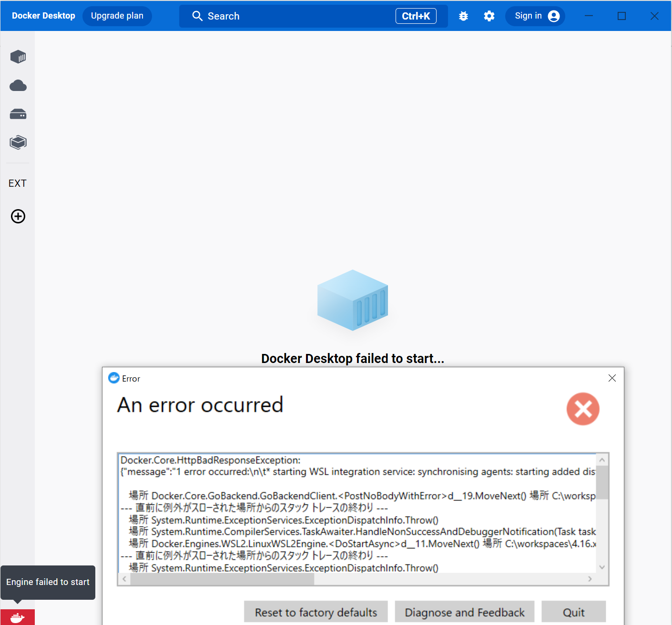Click the scroll-up arrow in the error text box
This screenshot has width=672, height=625.
(602, 460)
